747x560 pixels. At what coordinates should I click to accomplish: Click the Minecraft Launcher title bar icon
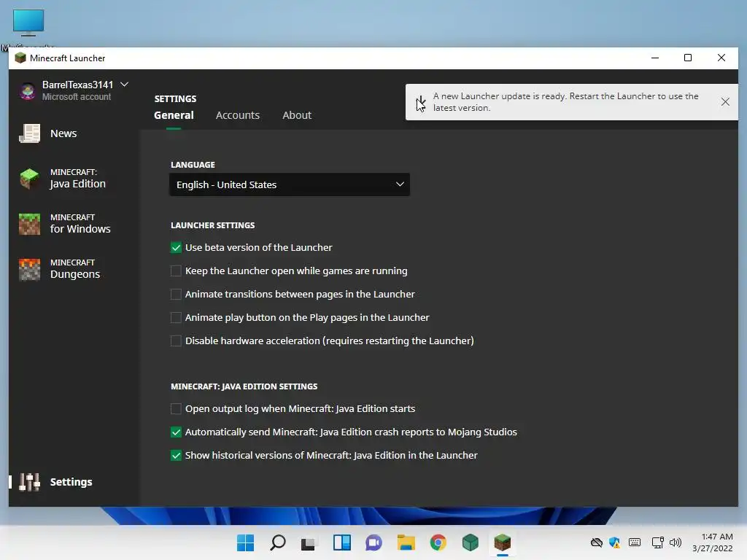20,58
